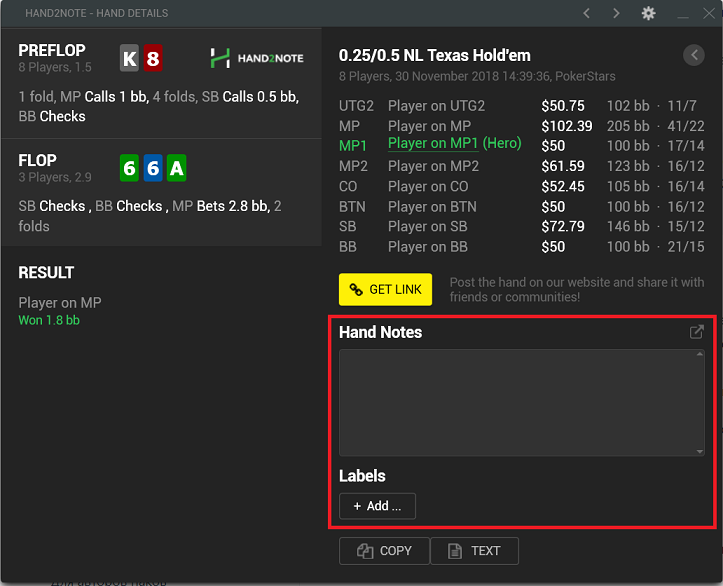723x586 pixels.
Task: Click the PREFLOP section heading
Action: click(52, 50)
